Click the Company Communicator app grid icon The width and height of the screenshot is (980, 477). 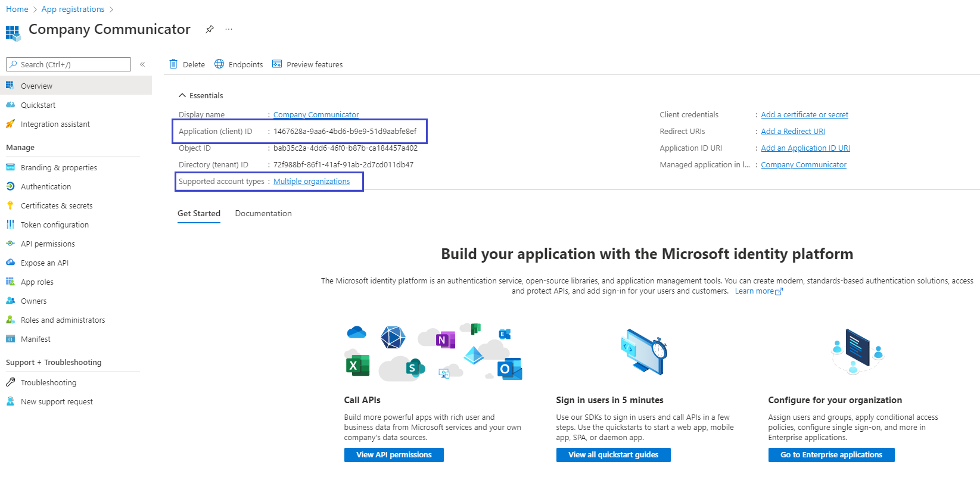pos(13,33)
